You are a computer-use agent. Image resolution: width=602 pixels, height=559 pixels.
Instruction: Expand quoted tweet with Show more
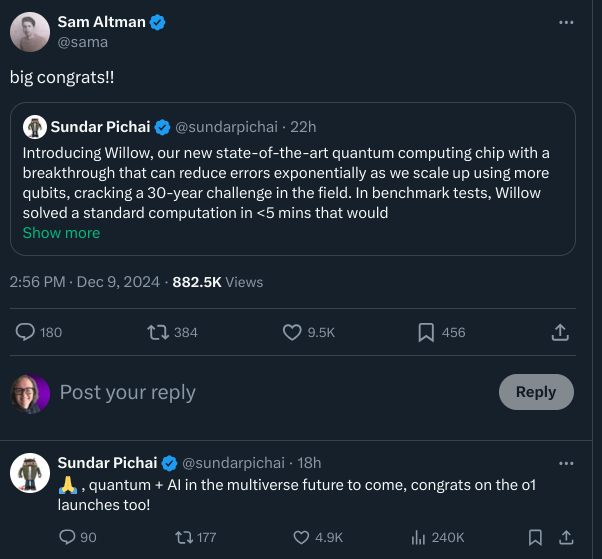61,232
